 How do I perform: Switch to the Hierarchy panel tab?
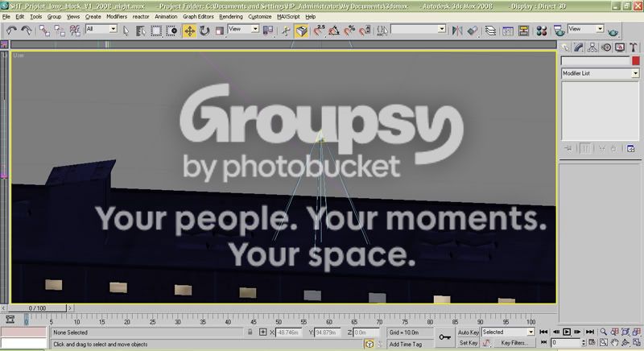(x=592, y=47)
